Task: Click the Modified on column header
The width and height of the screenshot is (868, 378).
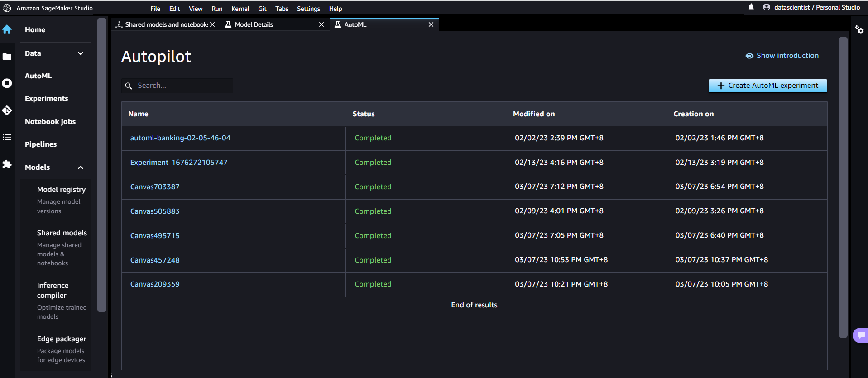Action: (x=534, y=114)
